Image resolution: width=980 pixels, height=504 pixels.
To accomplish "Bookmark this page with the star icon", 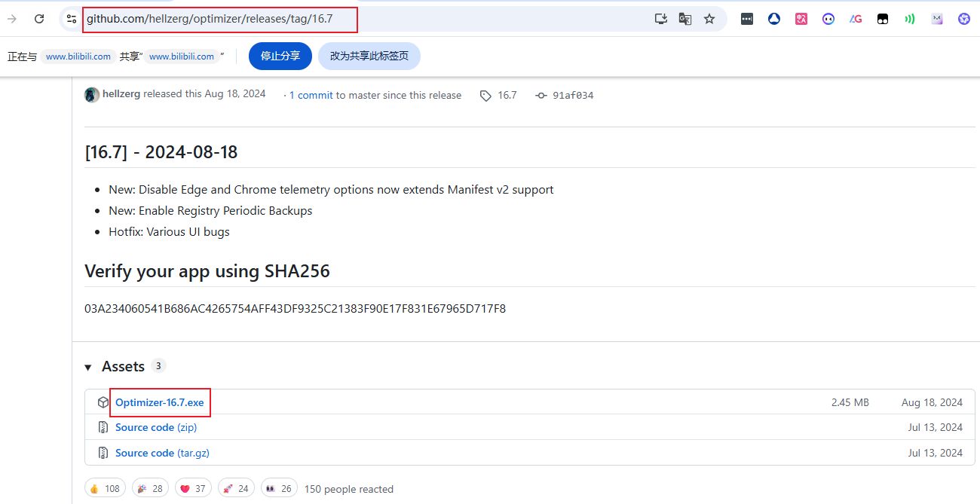I will coord(709,19).
